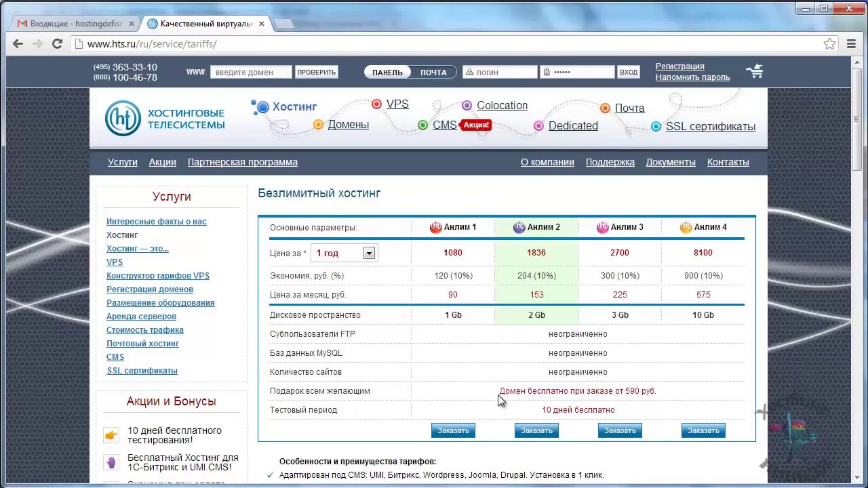The image size is (868, 488).
Task: Click the browser back arrow
Action: 18,43
